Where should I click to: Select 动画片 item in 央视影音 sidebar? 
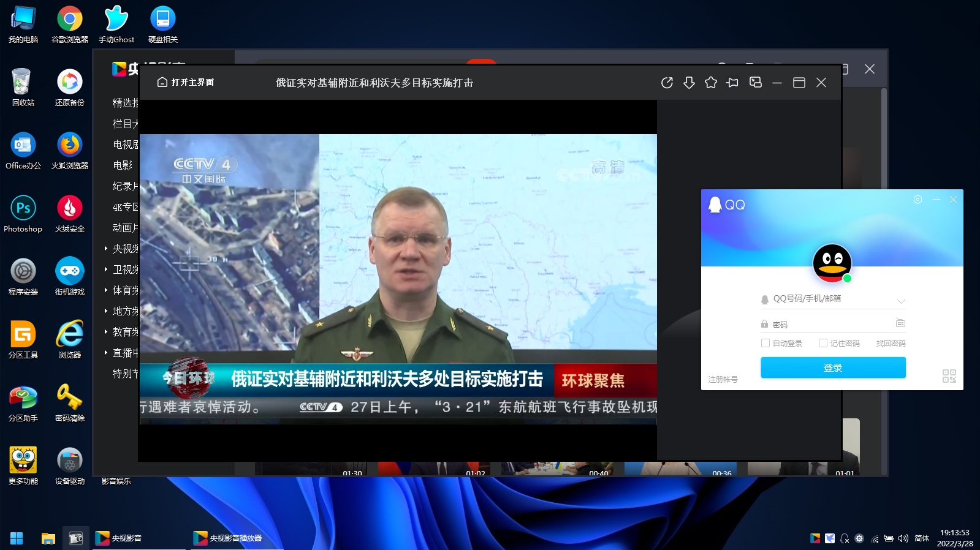coord(126,228)
